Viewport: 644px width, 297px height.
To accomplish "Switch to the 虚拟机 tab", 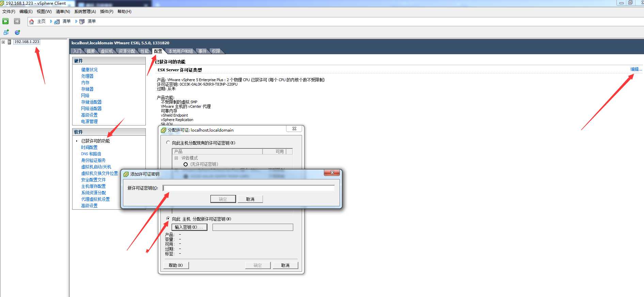I will pos(107,51).
